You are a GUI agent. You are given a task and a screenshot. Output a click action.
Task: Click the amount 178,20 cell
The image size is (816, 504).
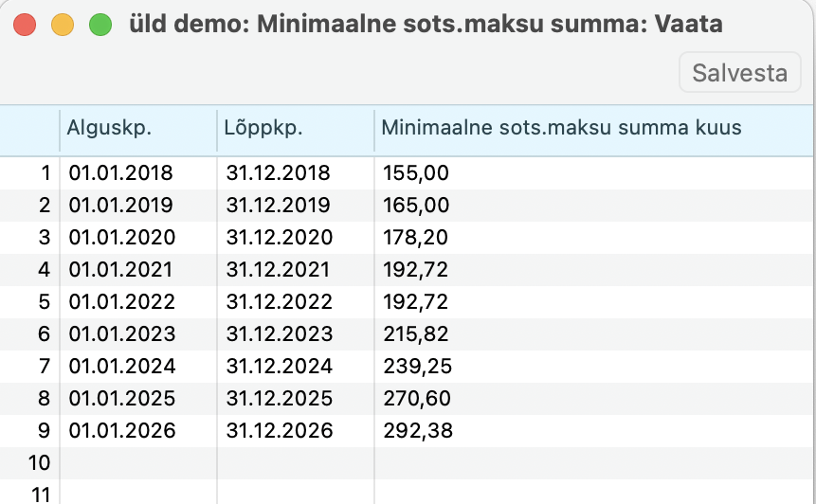(x=417, y=238)
